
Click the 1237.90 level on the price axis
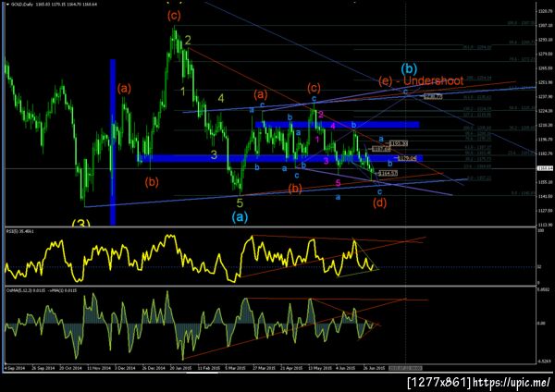click(x=546, y=96)
